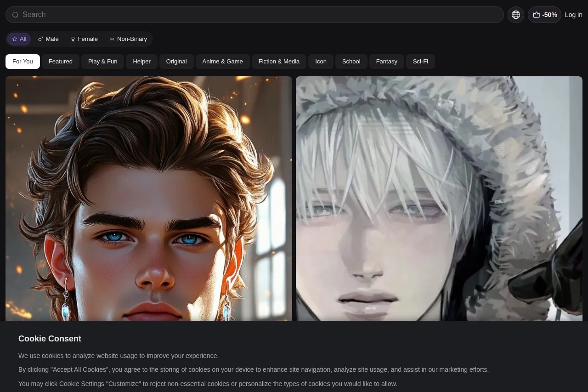Open the brown-haired character card

point(149,199)
